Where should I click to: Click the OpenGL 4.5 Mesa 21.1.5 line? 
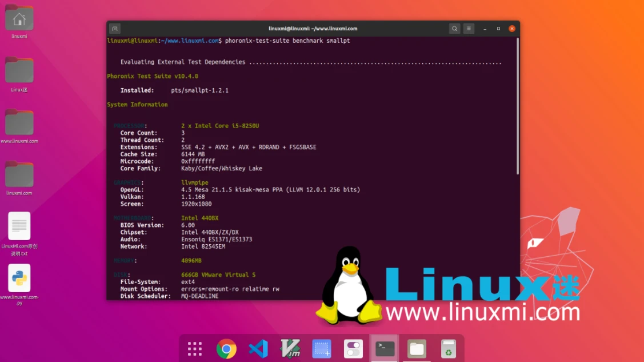click(270, 190)
